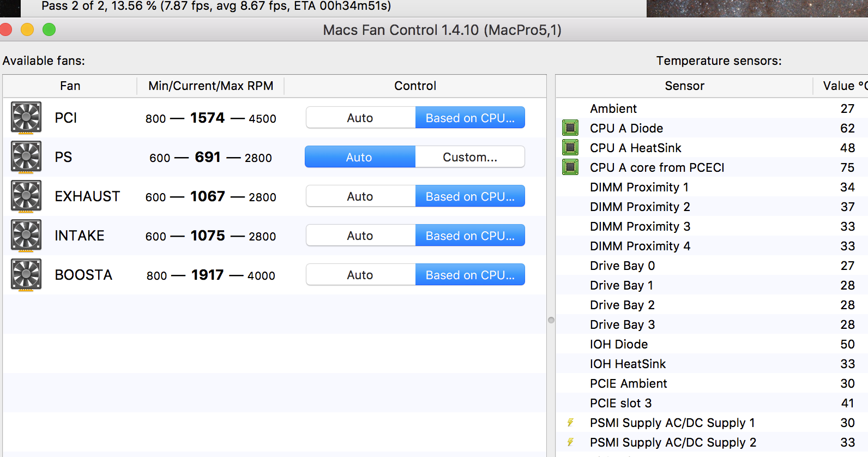This screenshot has height=457, width=868.
Task: Select the DIMM Proximity 4 row
Action: (x=712, y=246)
